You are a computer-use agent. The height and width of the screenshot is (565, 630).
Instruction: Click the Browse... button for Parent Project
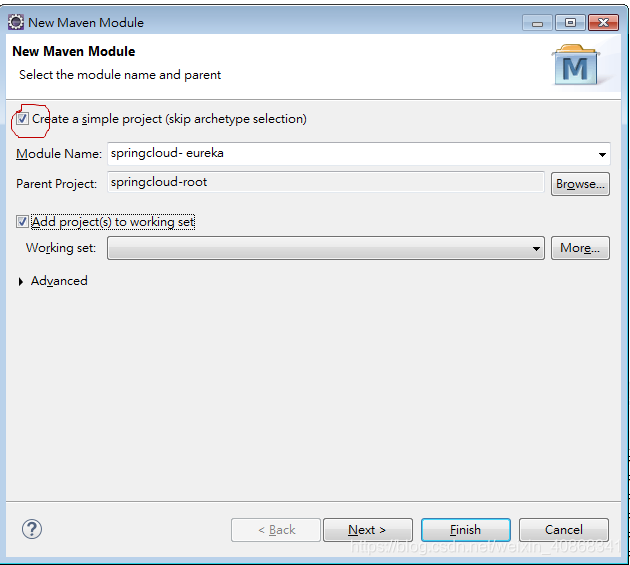(580, 184)
